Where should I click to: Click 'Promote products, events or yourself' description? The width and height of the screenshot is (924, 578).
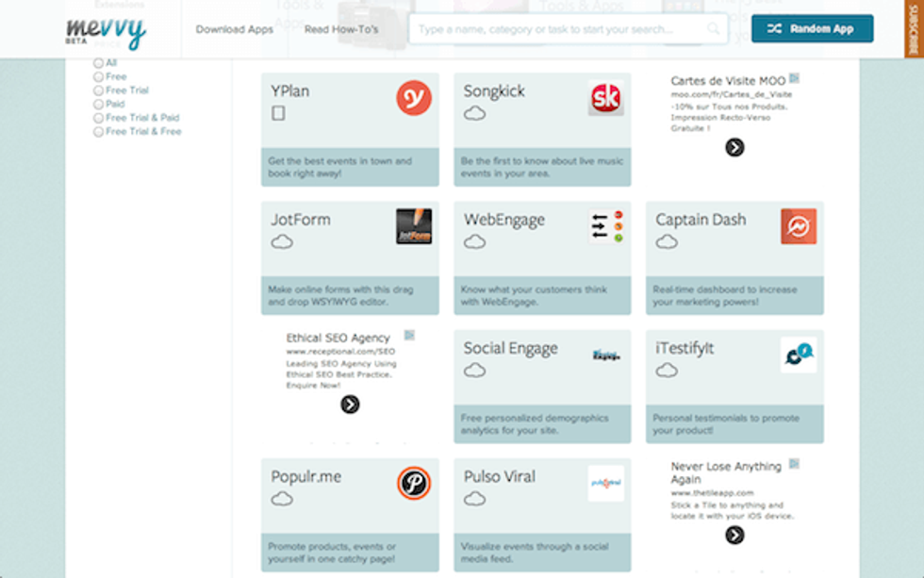332,553
